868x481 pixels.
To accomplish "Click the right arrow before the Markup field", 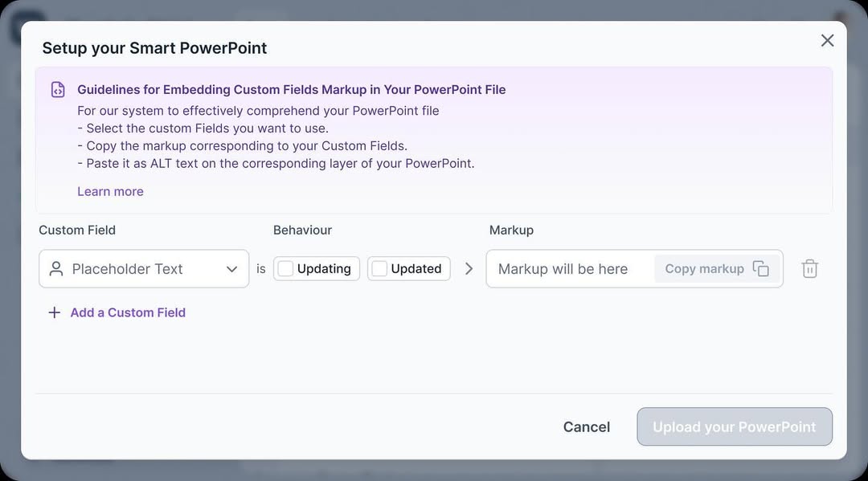I will (469, 269).
